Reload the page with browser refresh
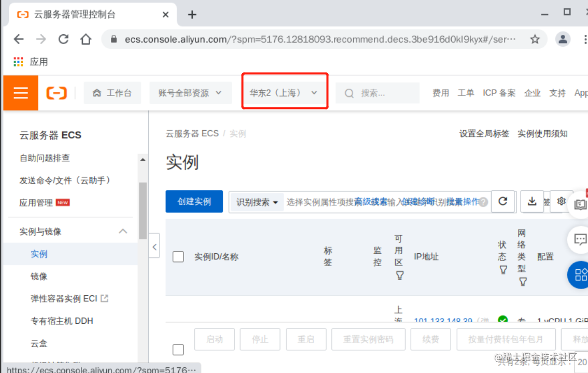The height and width of the screenshot is (373, 588). click(63, 39)
